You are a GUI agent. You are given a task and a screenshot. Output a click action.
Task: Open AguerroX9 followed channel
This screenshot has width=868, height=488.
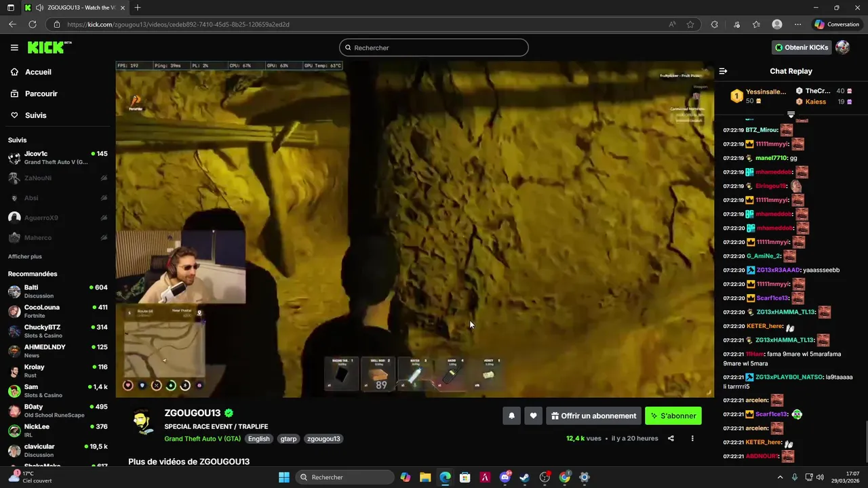(58, 218)
